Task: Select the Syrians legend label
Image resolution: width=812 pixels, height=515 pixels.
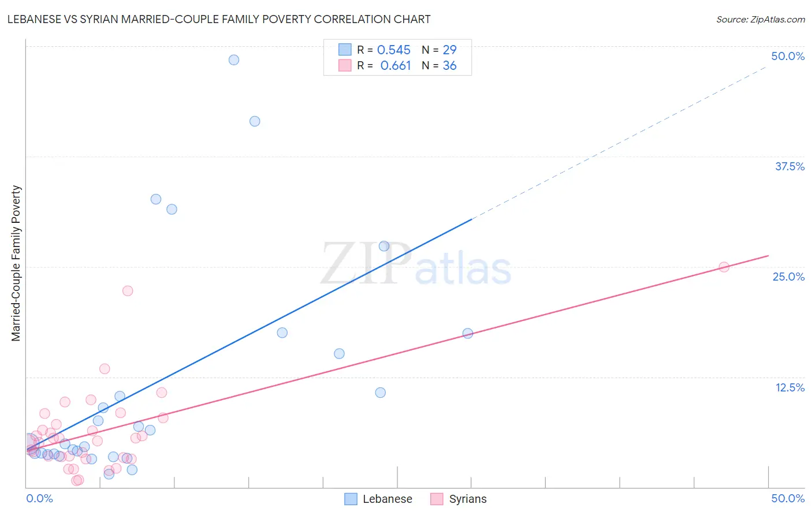Action: [468, 499]
